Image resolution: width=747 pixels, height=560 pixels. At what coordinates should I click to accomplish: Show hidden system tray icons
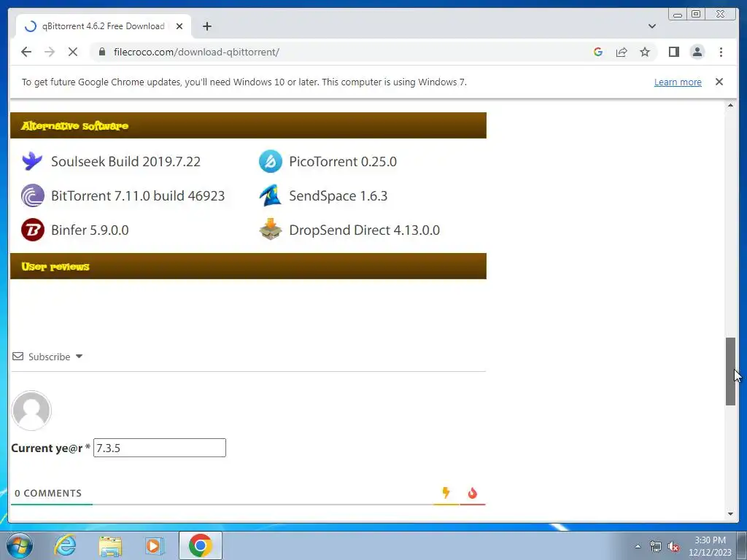(638, 546)
